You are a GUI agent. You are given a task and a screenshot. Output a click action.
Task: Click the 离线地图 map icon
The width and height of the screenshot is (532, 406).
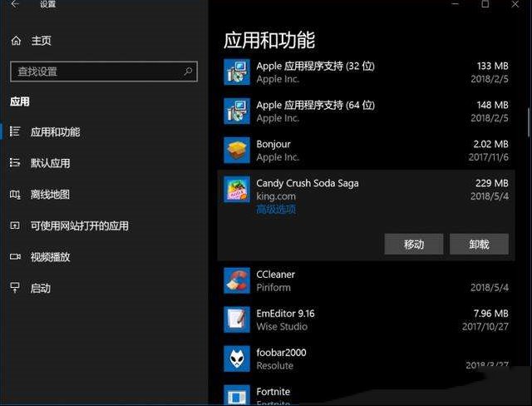[15, 195]
